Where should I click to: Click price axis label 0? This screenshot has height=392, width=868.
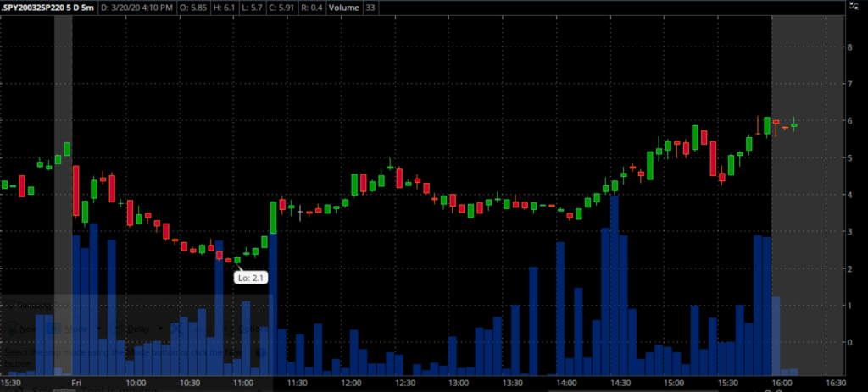pyautogui.click(x=850, y=343)
